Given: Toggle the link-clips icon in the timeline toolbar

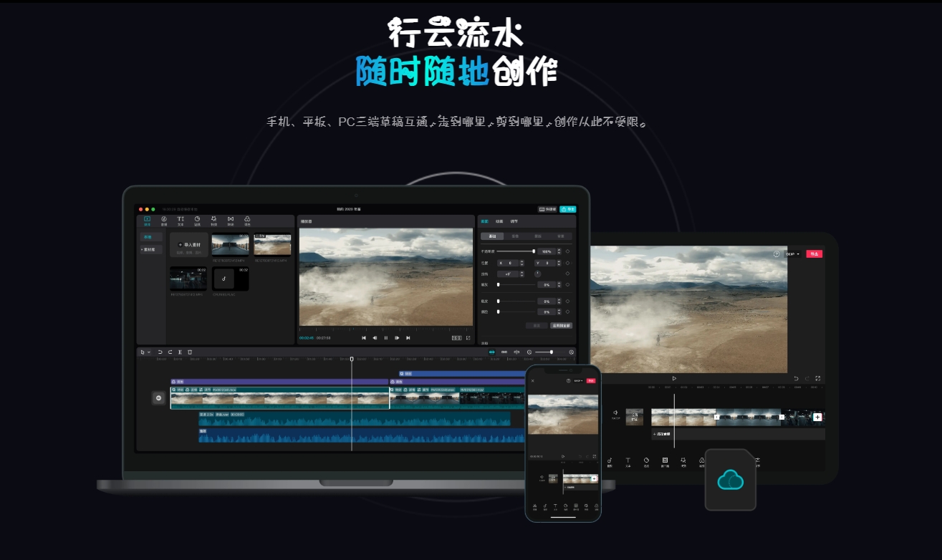Looking at the screenshot, I should click(504, 351).
